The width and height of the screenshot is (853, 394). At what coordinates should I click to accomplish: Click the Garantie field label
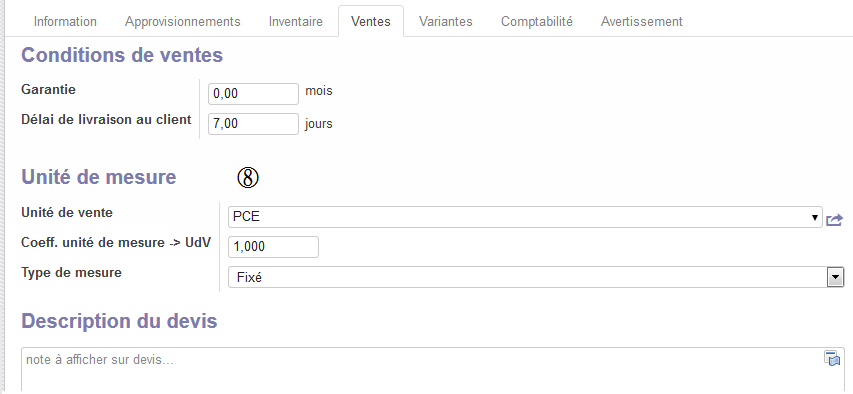(x=48, y=90)
